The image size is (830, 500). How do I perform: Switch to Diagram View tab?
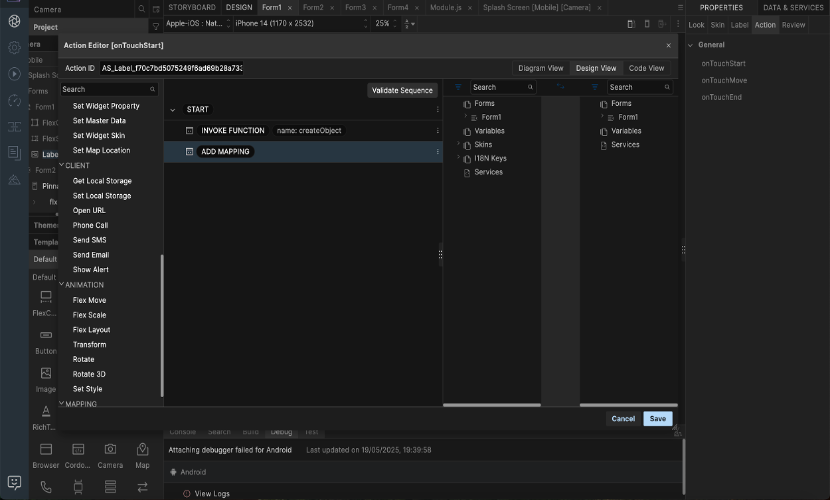pos(541,68)
